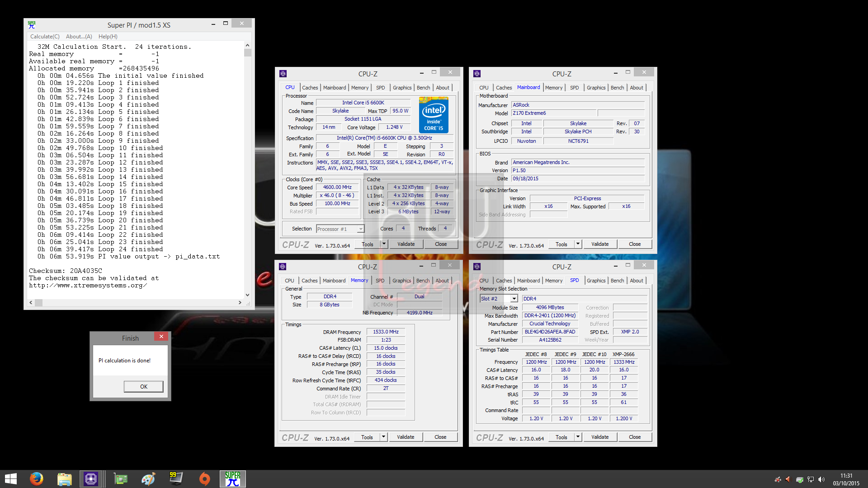Select SPD tab in CPU-tab window
Image resolution: width=868 pixels, height=488 pixels.
(381, 88)
